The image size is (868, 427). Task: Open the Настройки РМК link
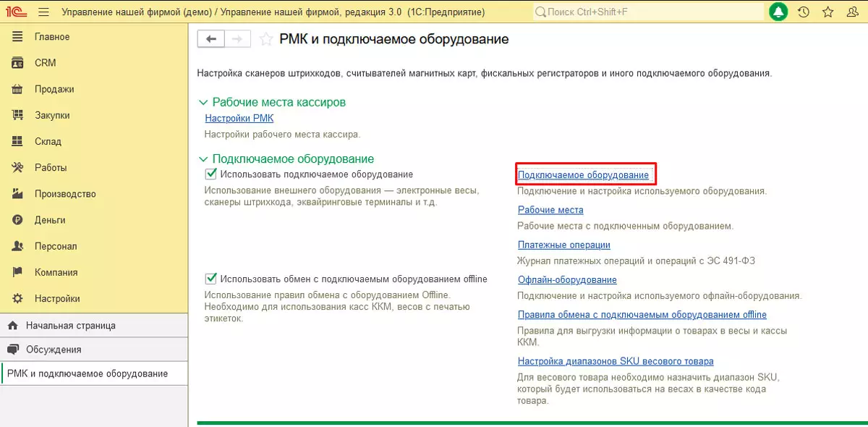pos(239,118)
